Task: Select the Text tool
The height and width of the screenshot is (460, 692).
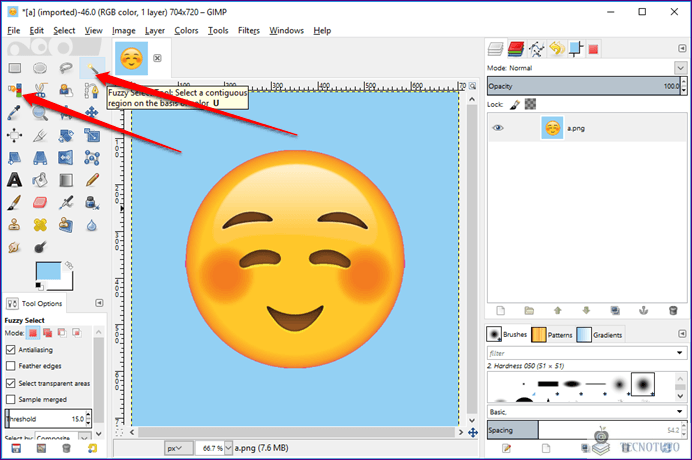Action: click(14, 180)
